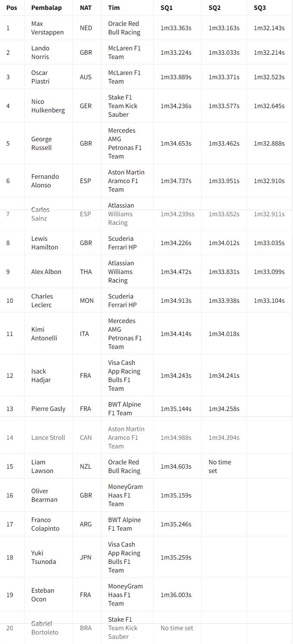Click Nico Hulkenberg's name cell
The image size is (293, 644).
point(48,106)
